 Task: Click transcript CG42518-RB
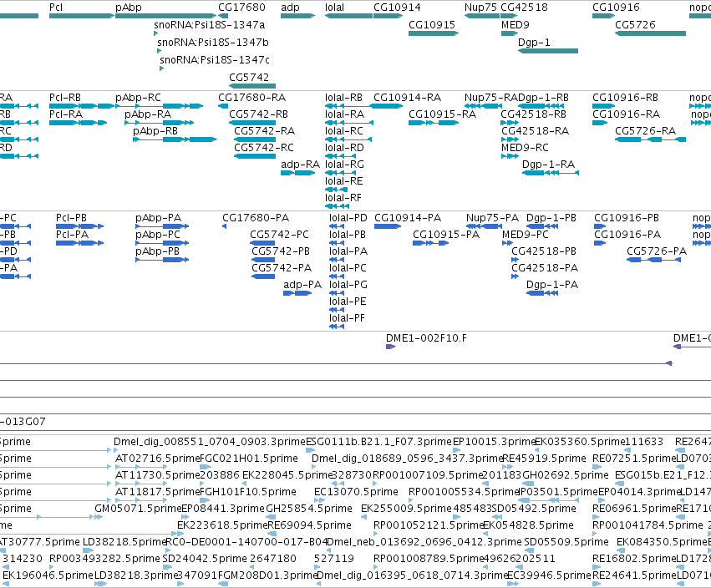click(x=510, y=123)
